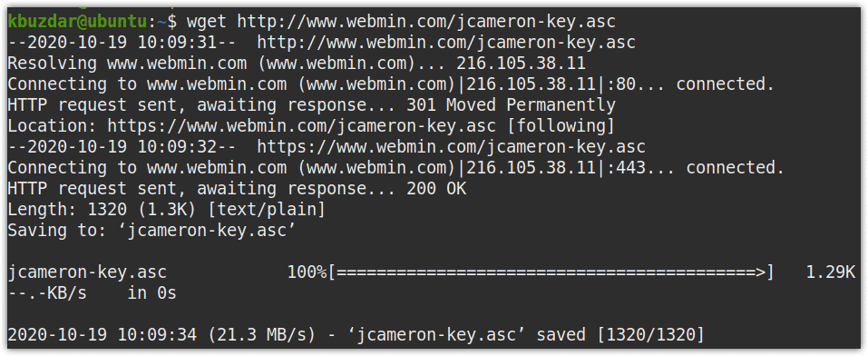Click the '(21.3 MB/s)' transfer rate

click(260, 335)
